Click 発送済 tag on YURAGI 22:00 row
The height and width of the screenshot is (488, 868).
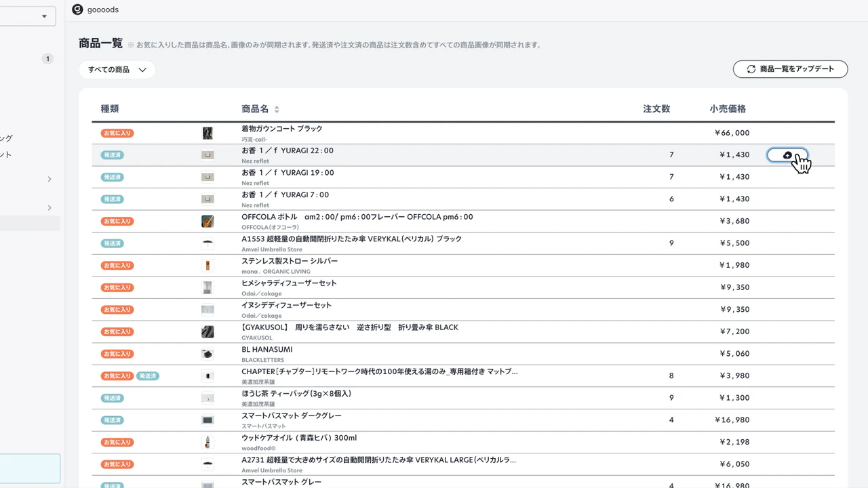coord(113,155)
